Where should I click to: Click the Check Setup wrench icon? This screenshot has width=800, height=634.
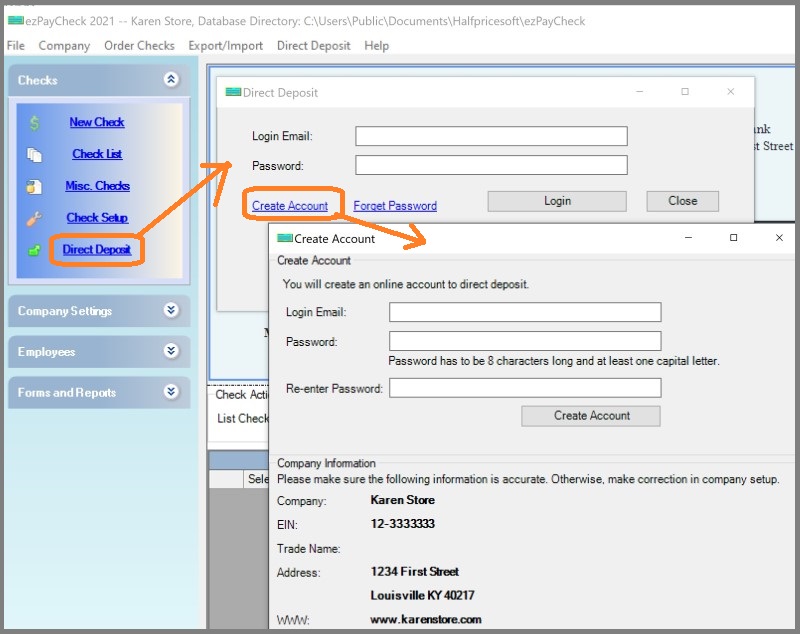coord(35,218)
